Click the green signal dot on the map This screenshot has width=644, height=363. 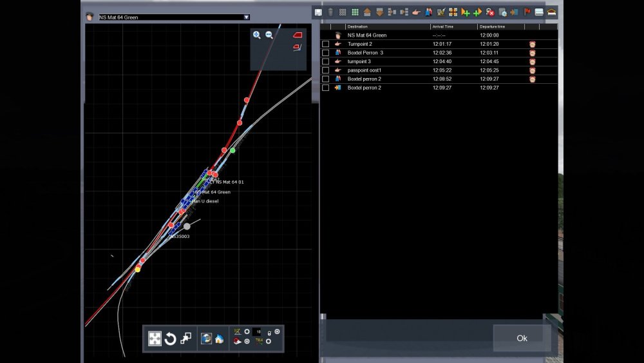coord(232,150)
